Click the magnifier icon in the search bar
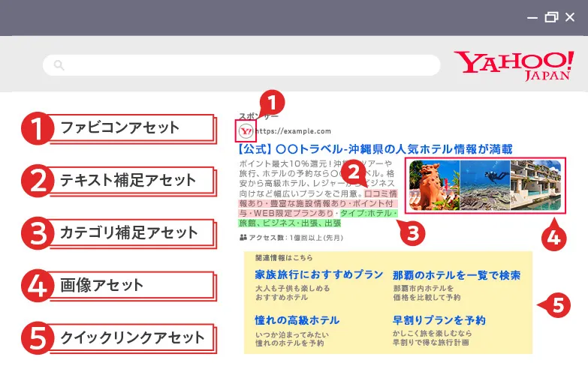 pyautogui.click(x=60, y=65)
